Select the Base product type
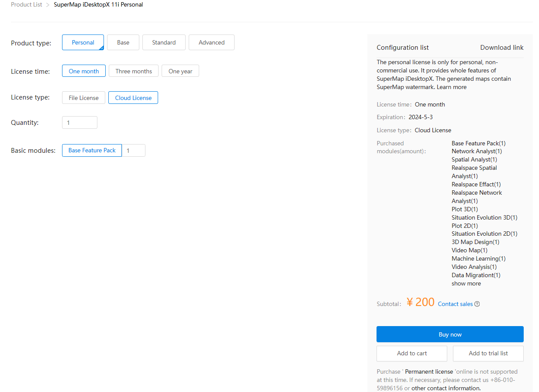 point(123,42)
